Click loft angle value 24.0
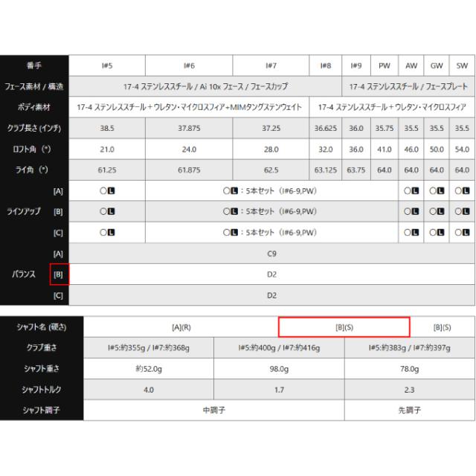 [x=189, y=149]
